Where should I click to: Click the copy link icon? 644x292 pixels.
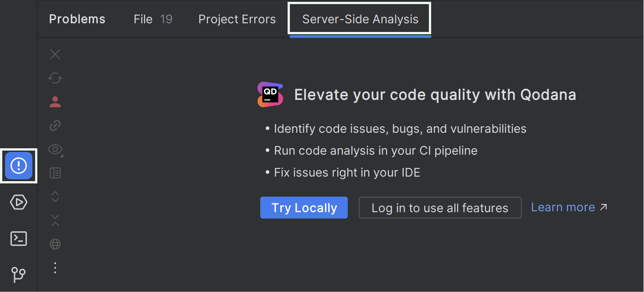click(55, 125)
